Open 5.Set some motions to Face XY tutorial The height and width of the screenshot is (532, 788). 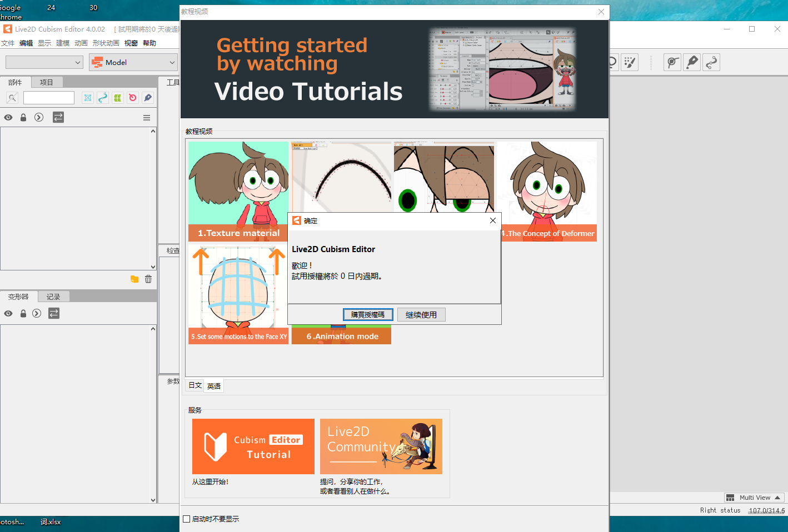coord(238,294)
